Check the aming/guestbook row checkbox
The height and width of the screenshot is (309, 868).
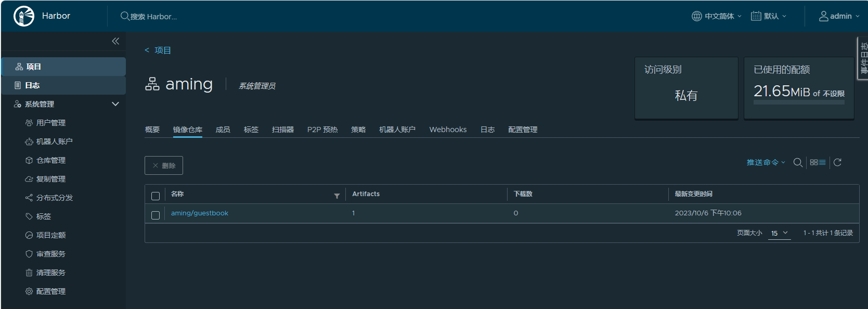(156, 215)
